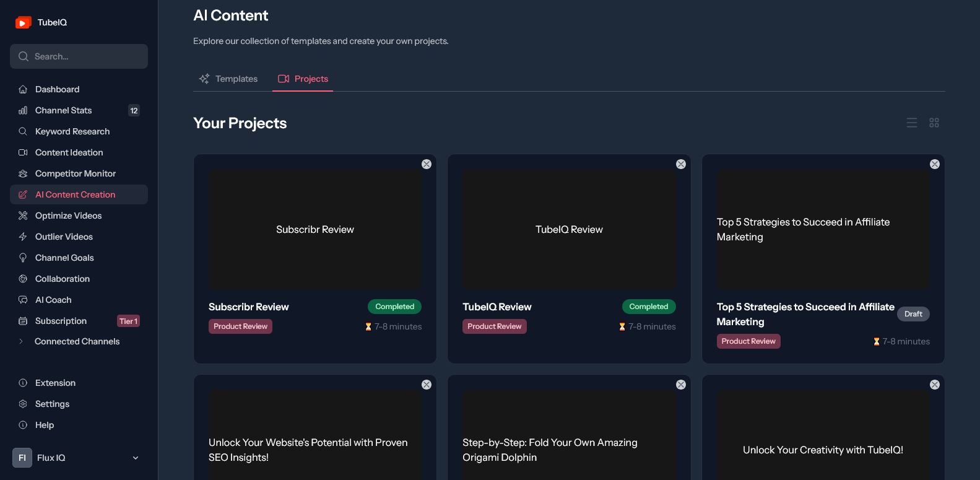Click the FI account avatar
Screen dimensions: 980x480
click(x=22, y=458)
